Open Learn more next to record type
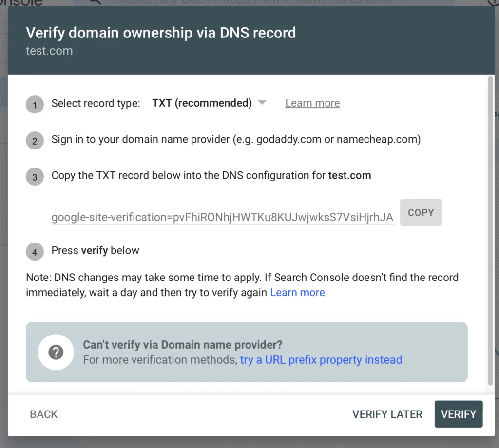Screen dimensions: 499x448 click(x=312, y=103)
